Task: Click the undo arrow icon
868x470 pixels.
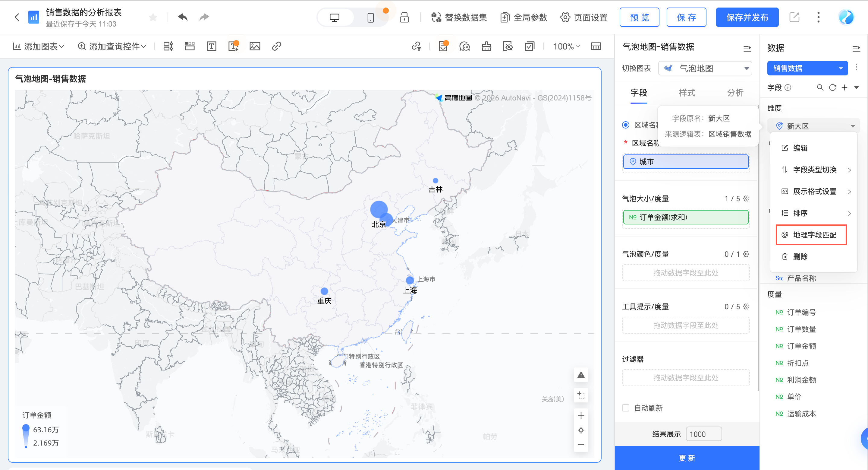Action: (183, 17)
